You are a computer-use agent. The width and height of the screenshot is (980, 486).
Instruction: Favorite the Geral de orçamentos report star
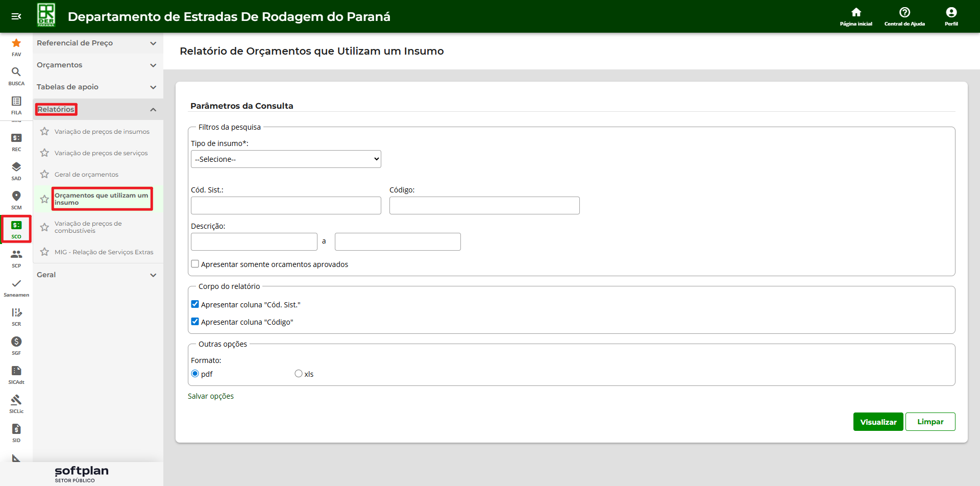[45, 175]
